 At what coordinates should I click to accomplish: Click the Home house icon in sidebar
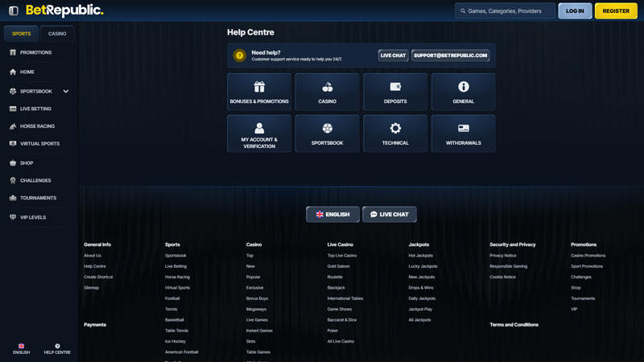(x=13, y=72)
